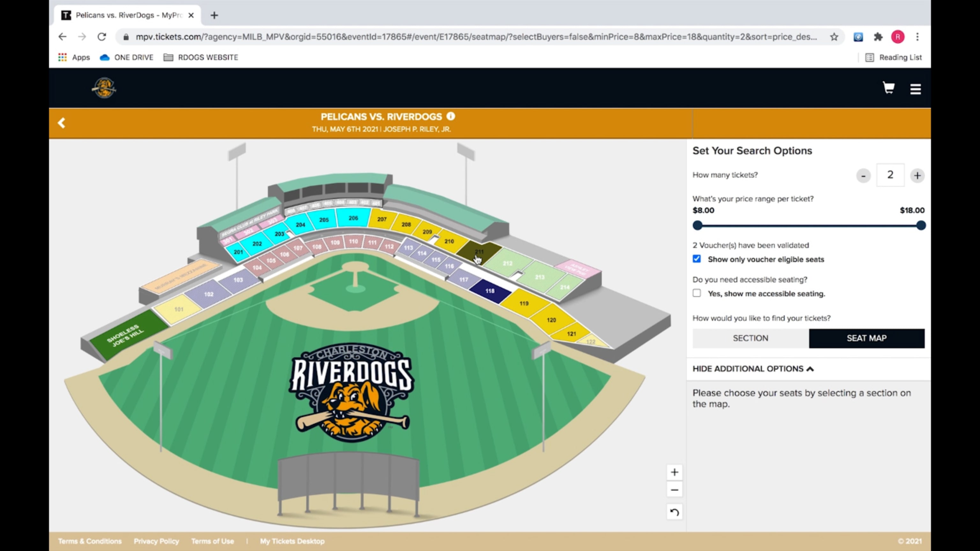Screen dimensions: 980x551
Task: Select SEAT MAP ticket search option
Action: coord(866,338)
